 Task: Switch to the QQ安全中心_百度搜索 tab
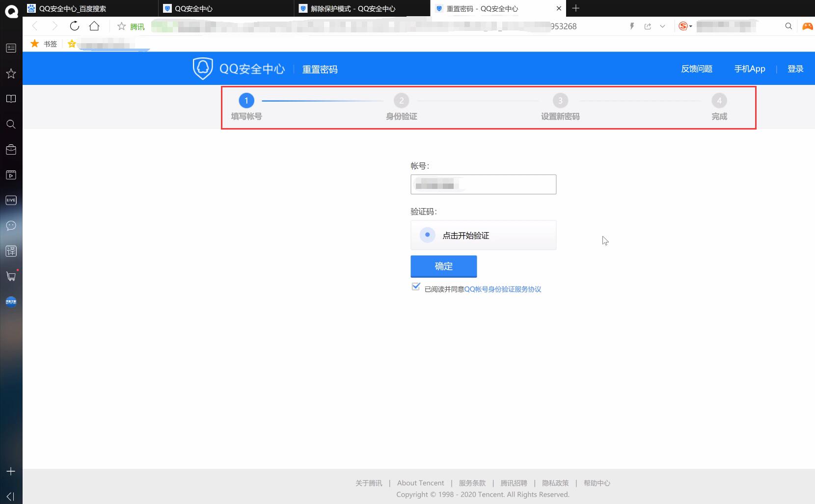coord(91,8)
